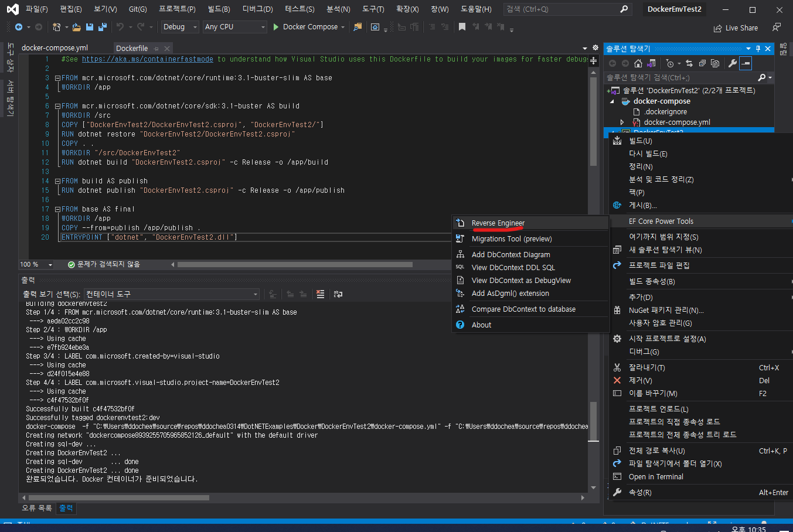Toggle word wrap in Output panel
The height and width of the screenshot is (532, 793).
pos(338,294)
